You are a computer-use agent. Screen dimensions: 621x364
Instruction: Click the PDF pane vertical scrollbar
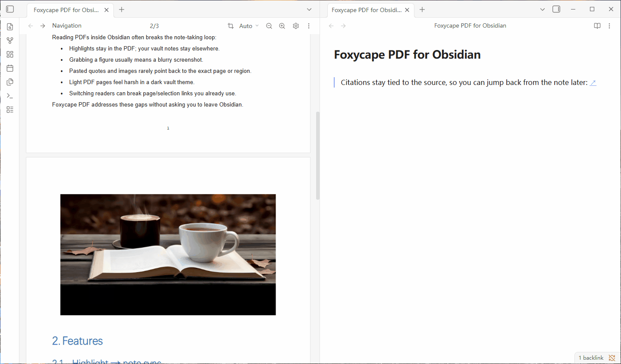point(318,156)
